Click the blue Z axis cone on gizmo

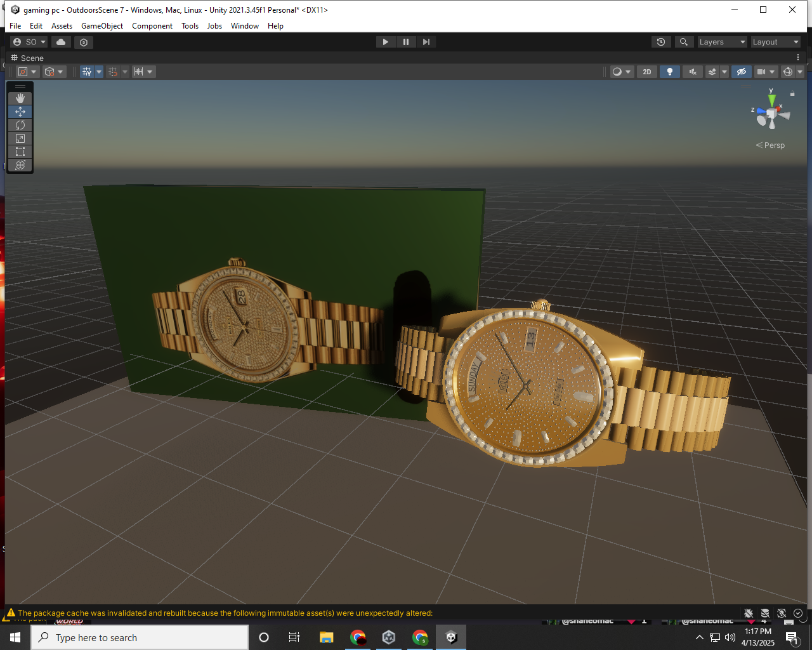pyautogui.click(x=761, y=111)
